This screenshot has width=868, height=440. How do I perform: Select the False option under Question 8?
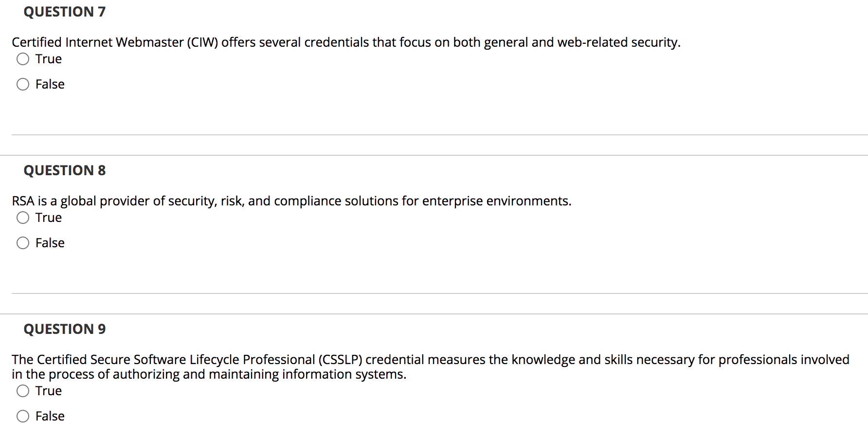[x=22, y=243]
